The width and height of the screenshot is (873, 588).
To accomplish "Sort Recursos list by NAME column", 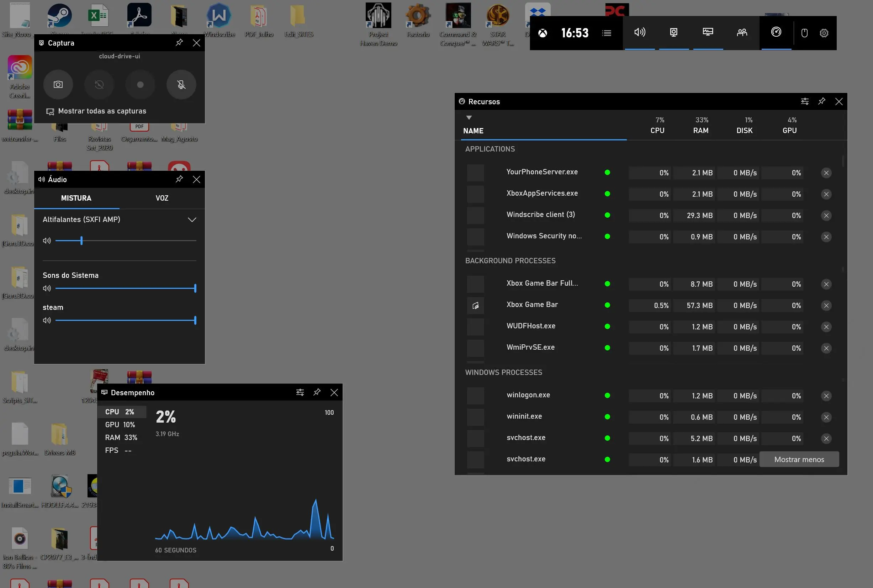I will pyautogui.click(x=473, y=131).
